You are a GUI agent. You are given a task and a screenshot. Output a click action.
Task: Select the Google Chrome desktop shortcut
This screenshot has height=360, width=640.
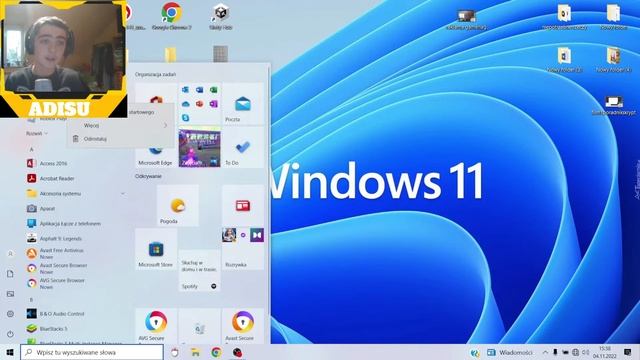(171, 16)
